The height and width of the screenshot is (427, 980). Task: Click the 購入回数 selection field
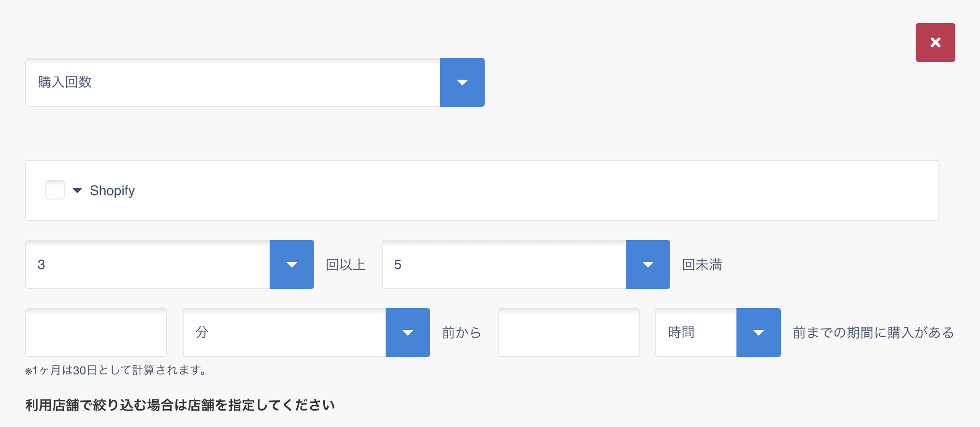pos(232,82)
